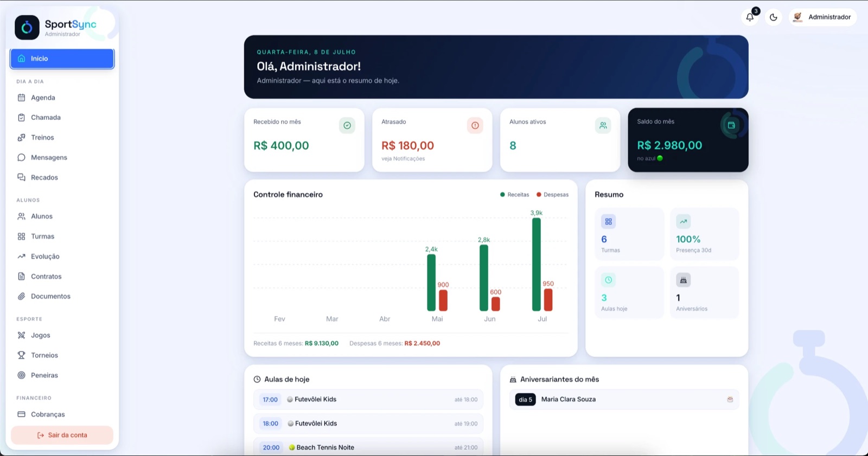Toggle the Despesas legend series
Viewport: 868px width, 456px height.
[552, 195]
